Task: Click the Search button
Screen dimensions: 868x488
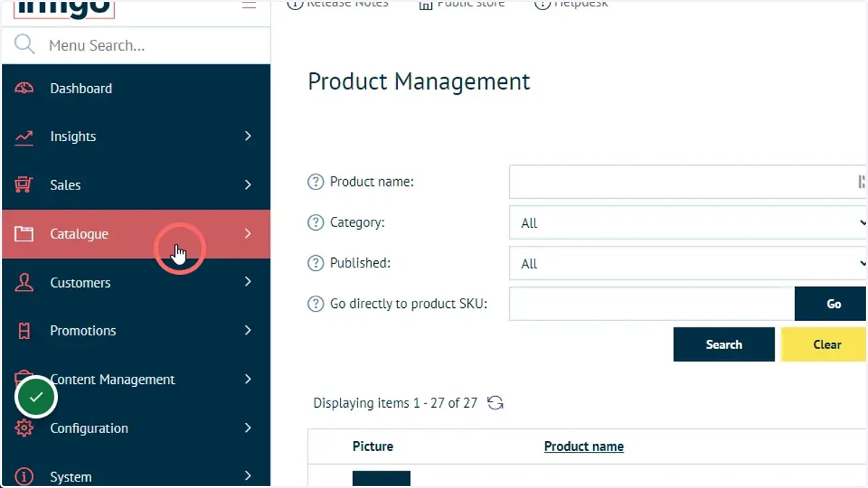Action: [724, 344]
